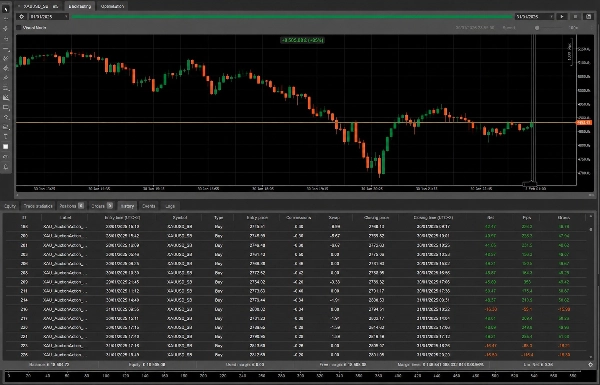Open the Orders tab
This screenshot has height=385, width=600.
click(x=102, y=206)
